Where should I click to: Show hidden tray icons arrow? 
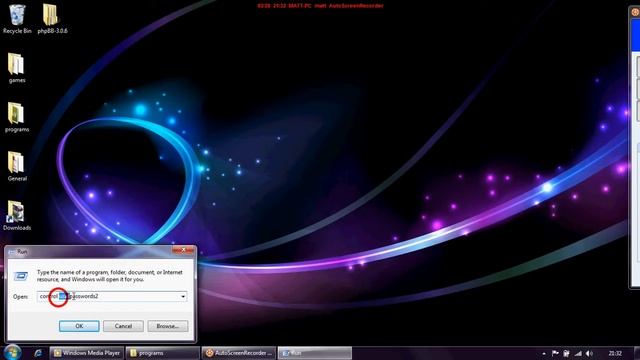coord(544,353)
